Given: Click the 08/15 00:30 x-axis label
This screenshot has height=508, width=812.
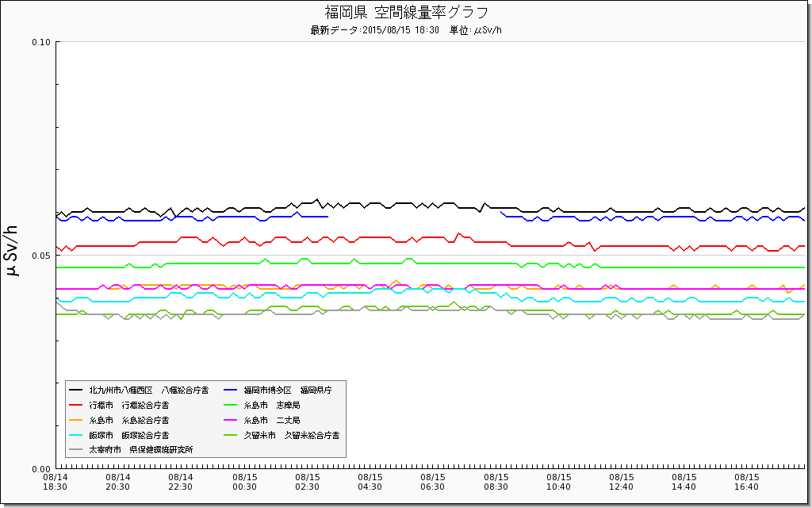Looking at the screenshot, I should [x=244, y=482].
